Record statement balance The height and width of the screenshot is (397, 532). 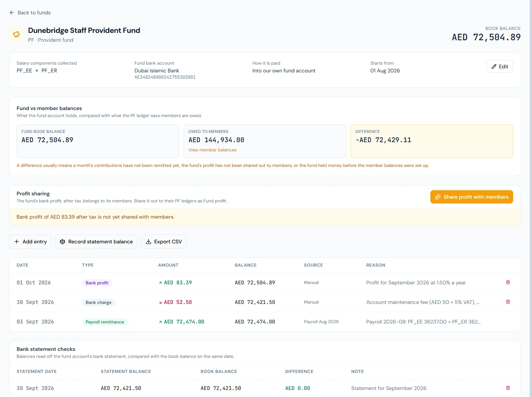[96, 242]
